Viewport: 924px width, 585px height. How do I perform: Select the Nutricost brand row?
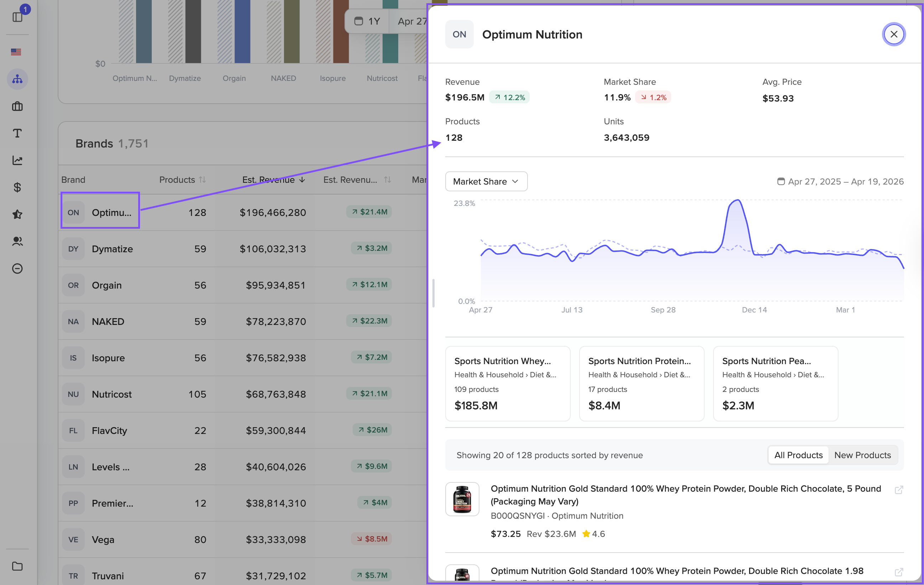tap(243, 394)
